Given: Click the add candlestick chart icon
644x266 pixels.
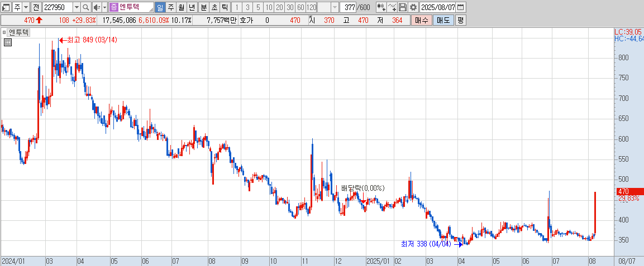Looking at the screenshot, I should (381, 7).
